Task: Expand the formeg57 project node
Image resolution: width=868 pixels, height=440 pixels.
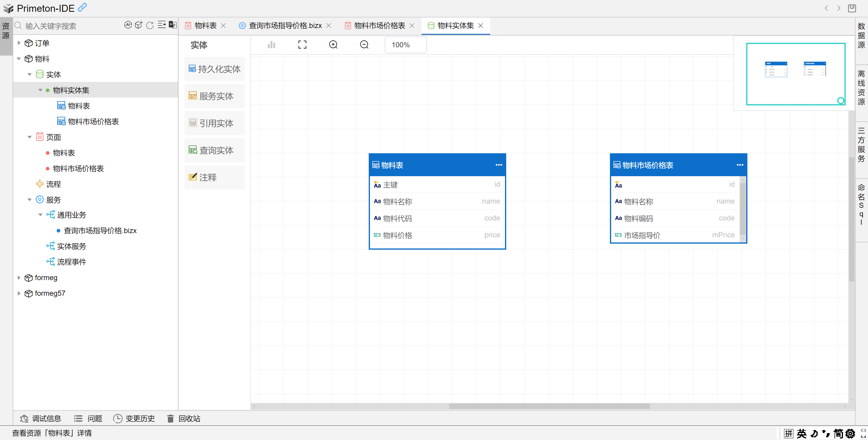Action: click(19, 293)
